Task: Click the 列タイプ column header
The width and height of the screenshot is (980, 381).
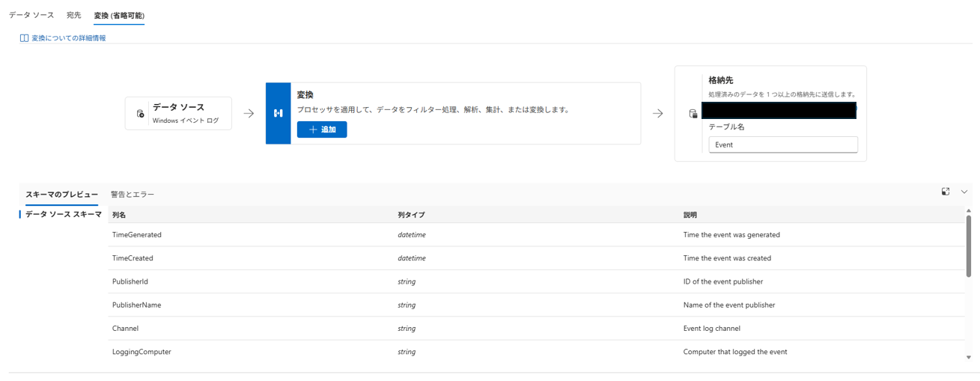Action: click(411, 215)
